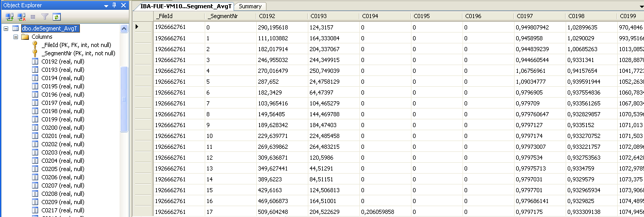Click the Stop icon in Object Explorer
The height and width of the screenshot is (217, 644).
34,17
